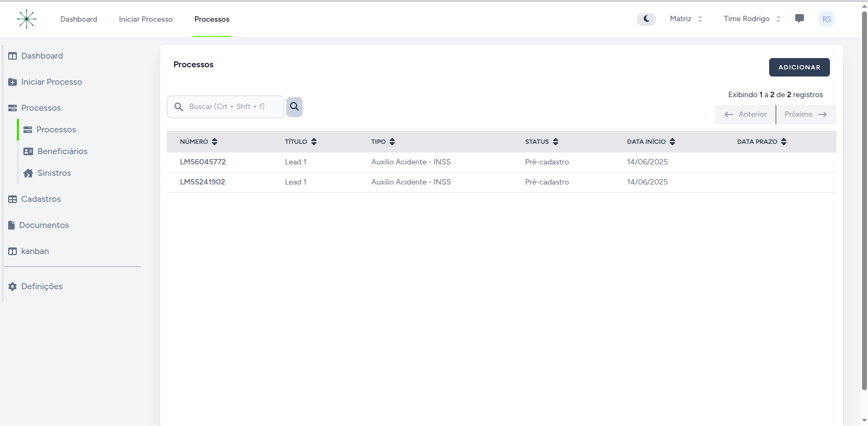This screenshot has width=868, height=426.
Task: Open kanban in the sidebar
Action: (29, 251)
